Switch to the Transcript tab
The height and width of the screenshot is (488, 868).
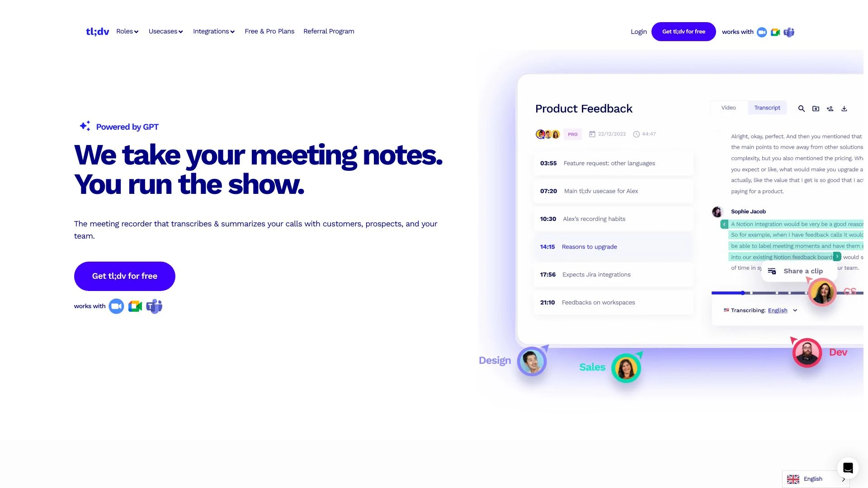[767, 108]
